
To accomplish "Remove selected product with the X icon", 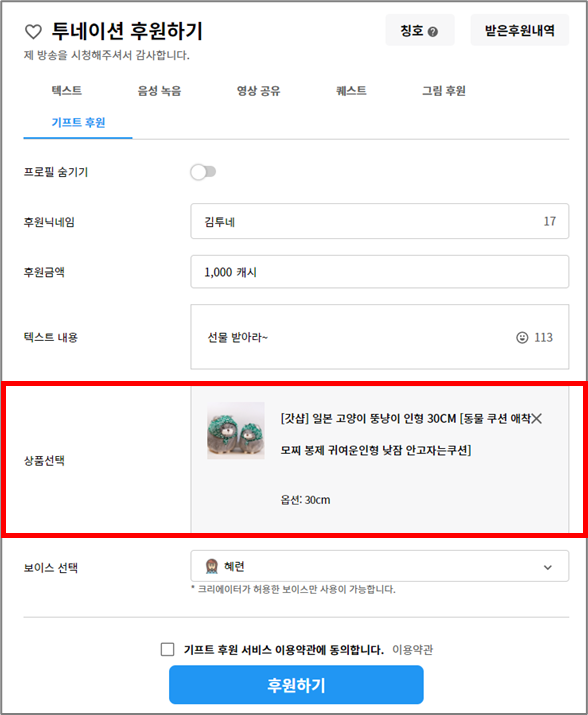I will coord(537,419).
